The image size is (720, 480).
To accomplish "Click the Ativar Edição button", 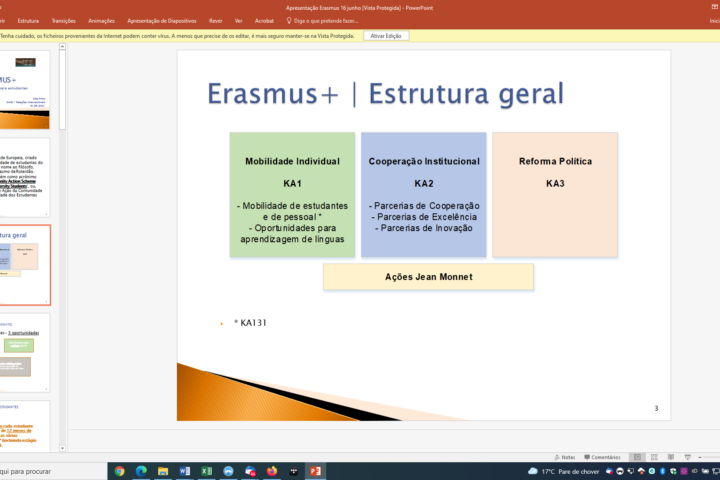I will tap(386, 36).
